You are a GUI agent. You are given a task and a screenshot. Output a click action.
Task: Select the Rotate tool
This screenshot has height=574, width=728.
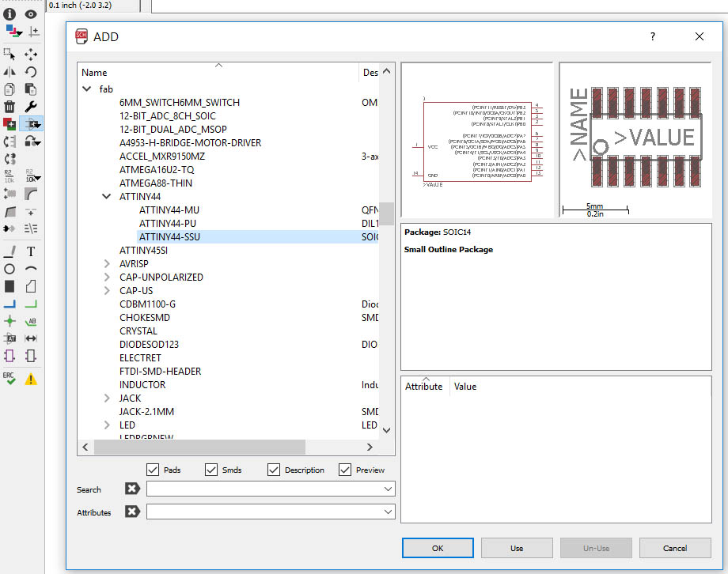point(31,72)
